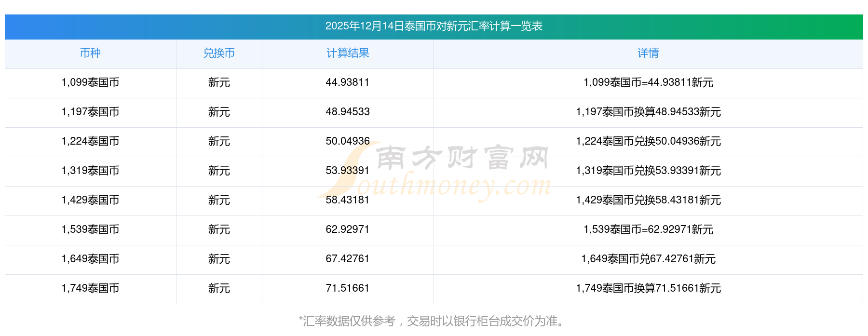The width and height of the screenshot is (868, 336).
Task: Click the 计算结果 column header
Action: (348, 53)
